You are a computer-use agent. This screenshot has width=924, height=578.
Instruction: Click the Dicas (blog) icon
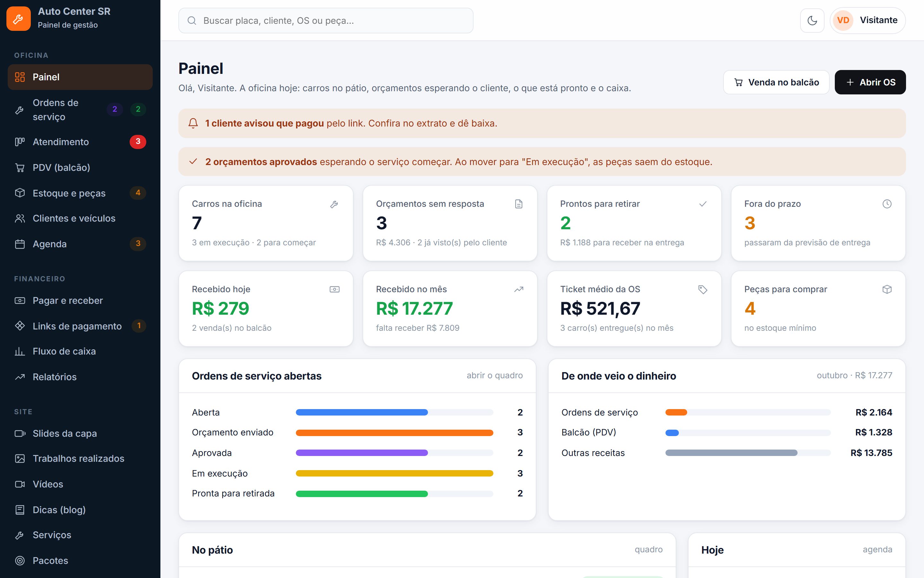20,510
